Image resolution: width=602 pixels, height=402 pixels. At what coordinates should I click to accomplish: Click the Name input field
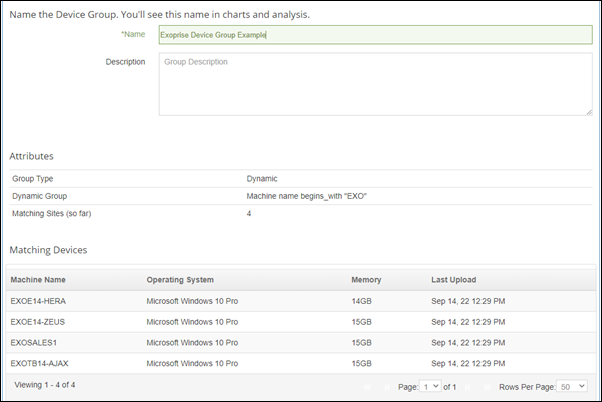pyautogui.click(x=375, y=35)
